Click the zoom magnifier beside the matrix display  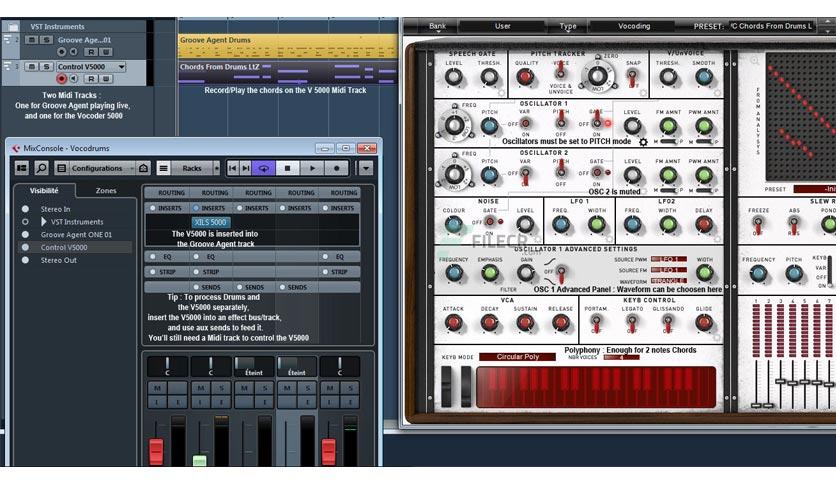pyautogui.click(x=754, y=61)
